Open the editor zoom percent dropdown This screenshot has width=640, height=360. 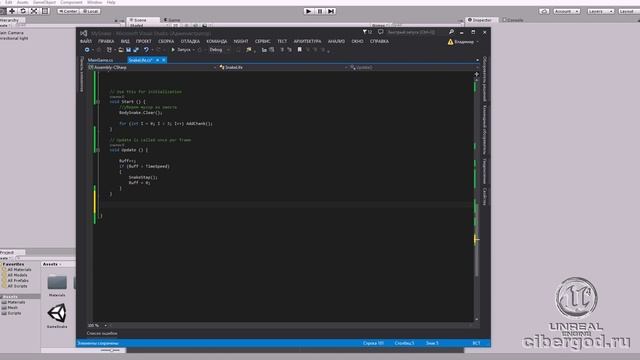click(97, 325)
